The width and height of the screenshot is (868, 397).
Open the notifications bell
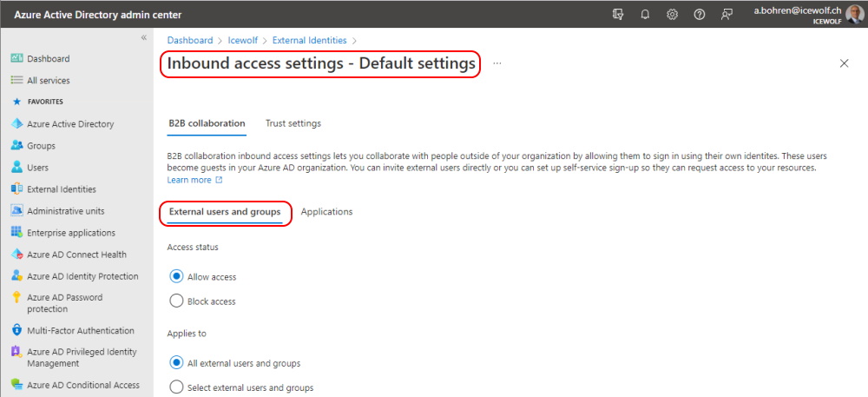(645, 15)
